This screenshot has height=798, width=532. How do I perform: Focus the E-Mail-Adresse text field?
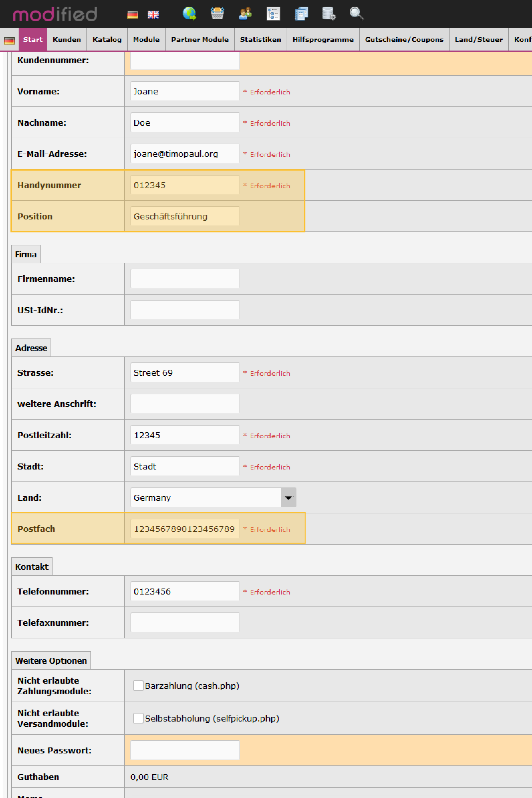point(185,154)
